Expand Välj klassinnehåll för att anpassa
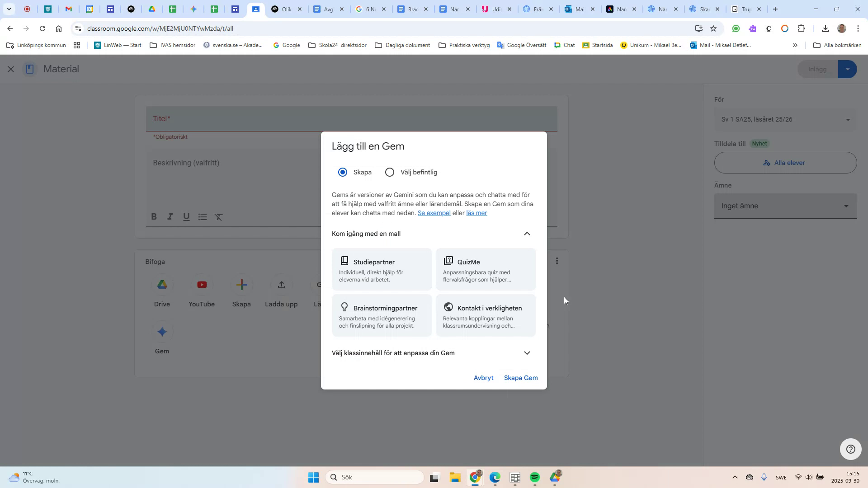 [527, 353]
